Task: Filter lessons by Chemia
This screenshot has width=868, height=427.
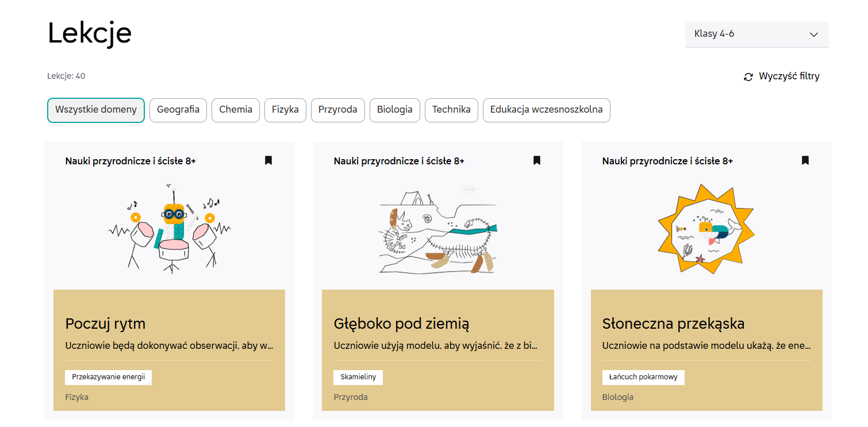Action: tap(236, 110)
